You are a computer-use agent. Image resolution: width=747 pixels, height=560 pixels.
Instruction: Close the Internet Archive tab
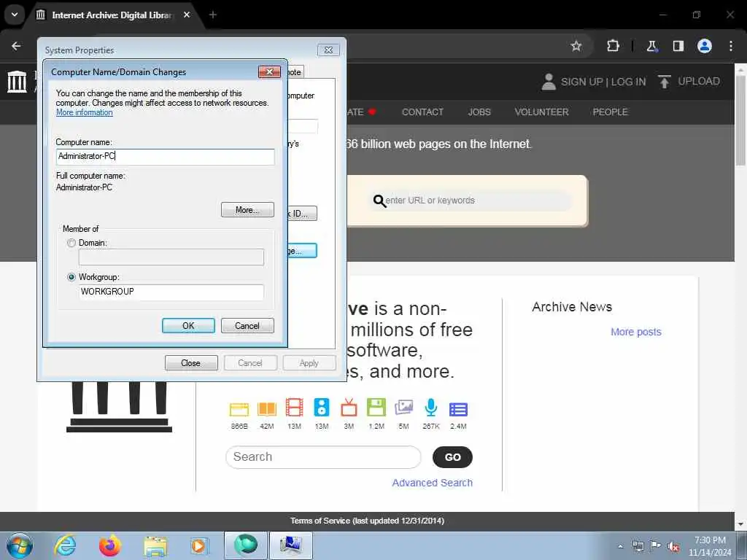pyautogui.click(x=187, y=15)
